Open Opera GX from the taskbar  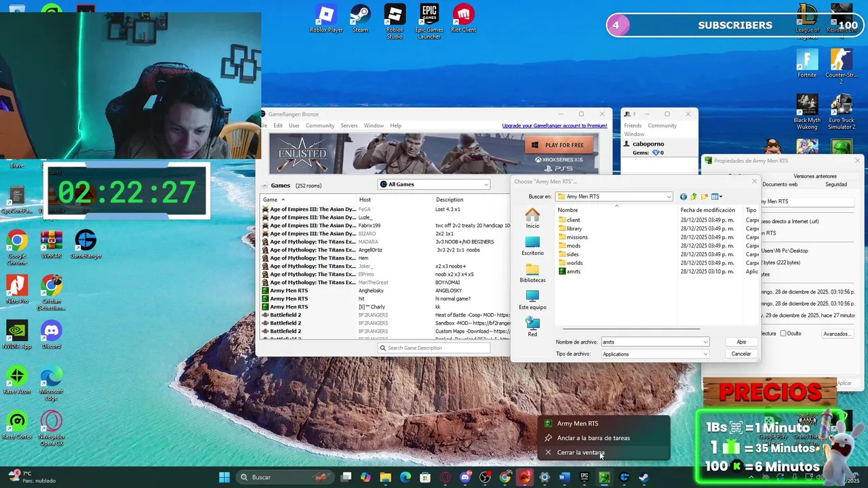pyautogui.click(x=445, y=477)
